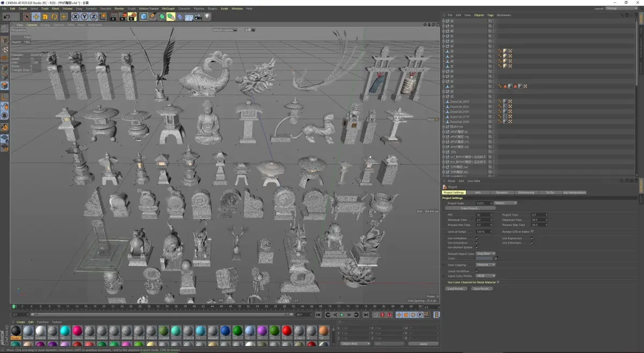Click the Light bulb icon
644x353 pixels.
[x=207, y=17]
